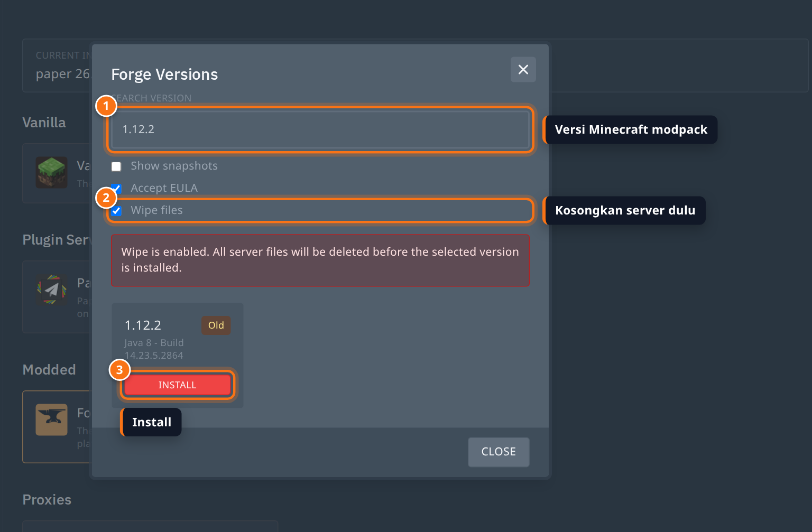Enable the Show snapshots checkbox

click(x=116, y=166)
